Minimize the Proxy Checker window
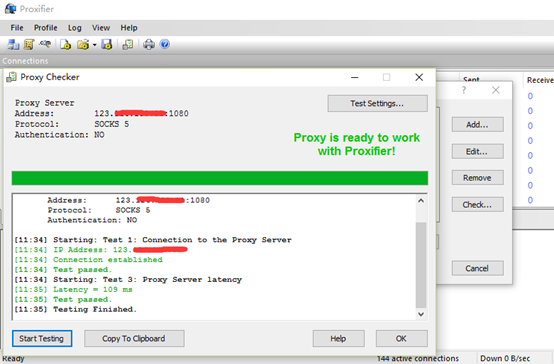Viewport: 554px width, 364px height. pos(355,77)
